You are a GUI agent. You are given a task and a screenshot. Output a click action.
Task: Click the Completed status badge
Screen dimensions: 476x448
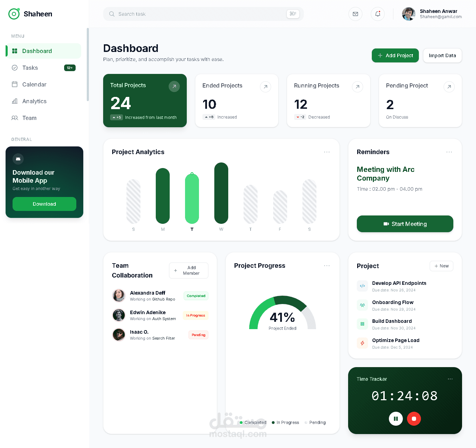(196, 296)
